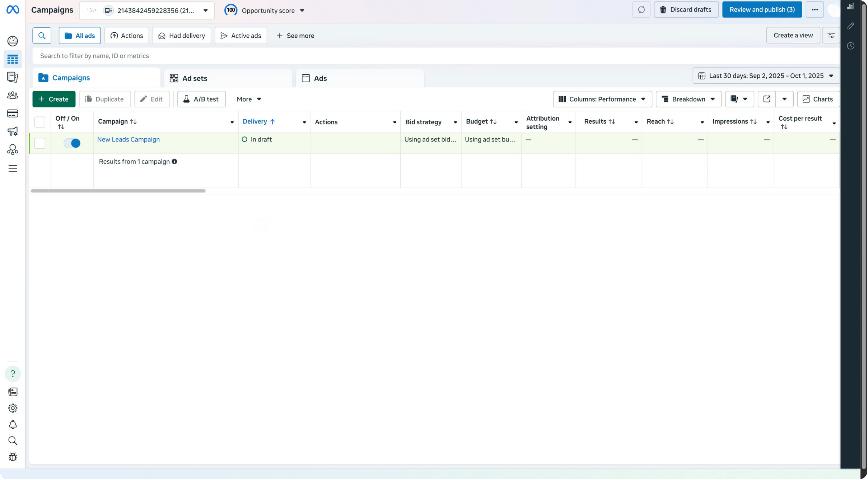Expand the Columns: Performance dropdown

pyautogui.click(x=602, y=99)
